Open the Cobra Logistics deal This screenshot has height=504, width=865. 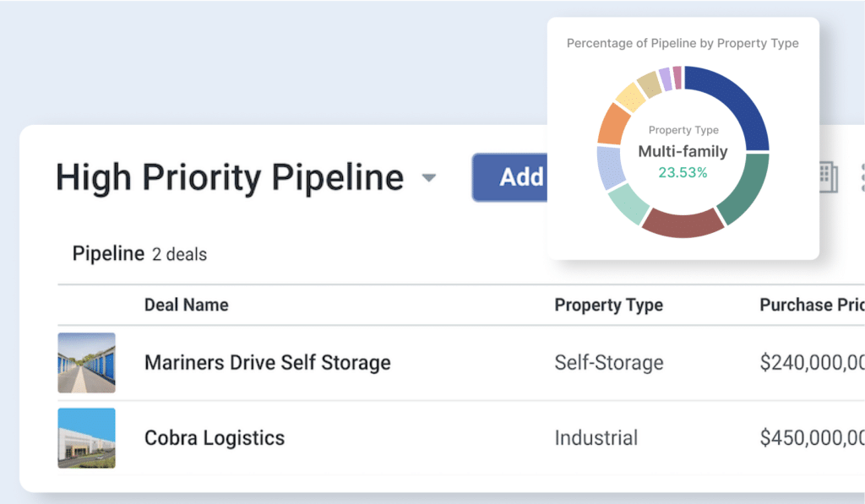(214, 438)
